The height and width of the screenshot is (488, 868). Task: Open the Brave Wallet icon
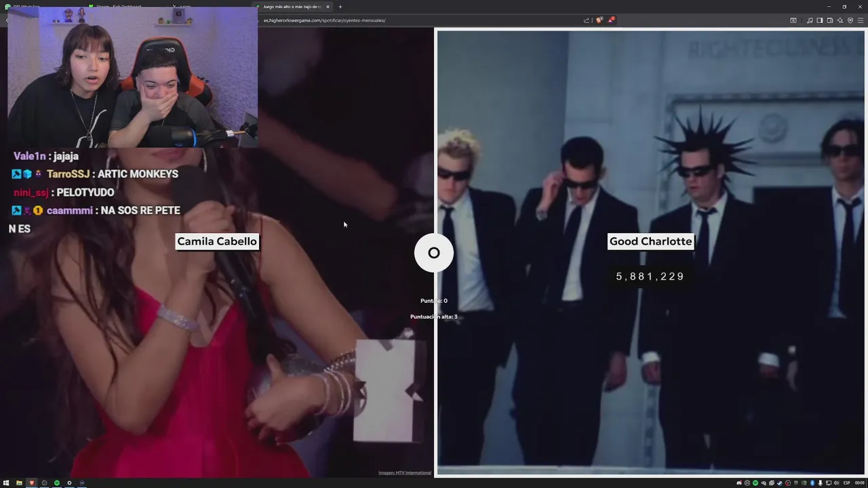coord(830,20)
